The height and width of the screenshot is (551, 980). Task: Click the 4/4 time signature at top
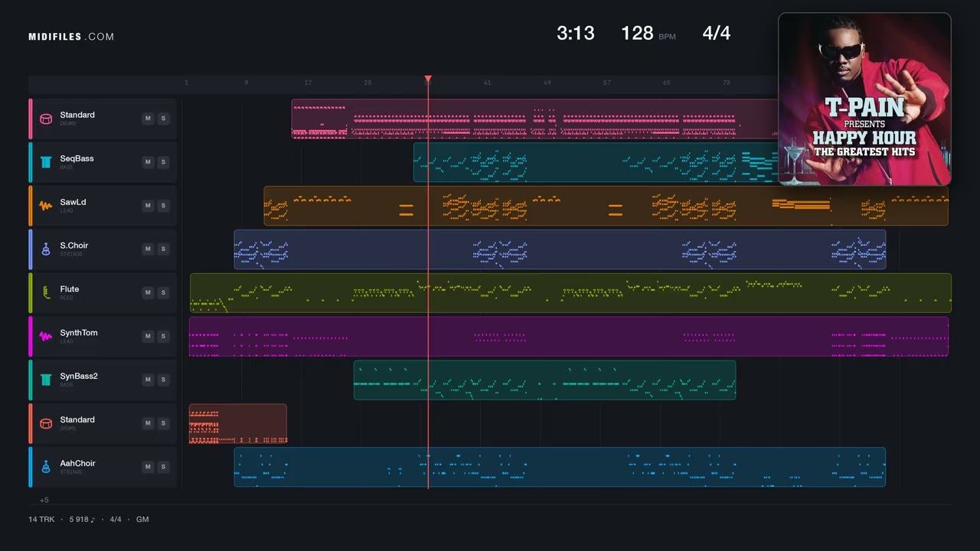tap(717, 33)
